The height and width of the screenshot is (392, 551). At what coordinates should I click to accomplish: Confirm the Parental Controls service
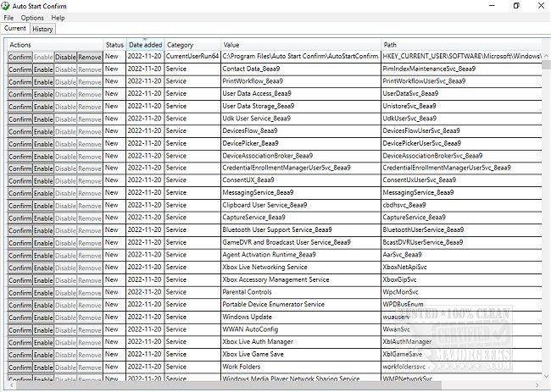tap(20, 293)
